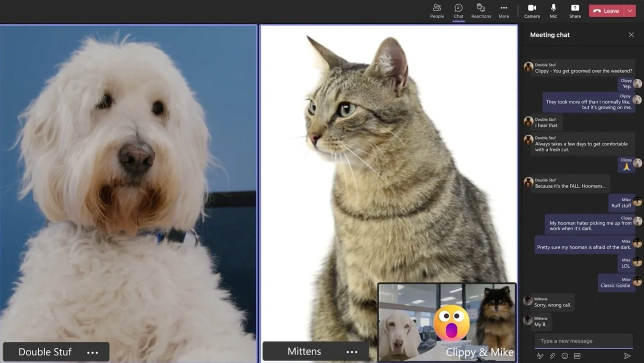Click Clippy's avatar next to the 'Yep.' message
Viewport: 644px width, 363px height.
click(x=637, y=83)
